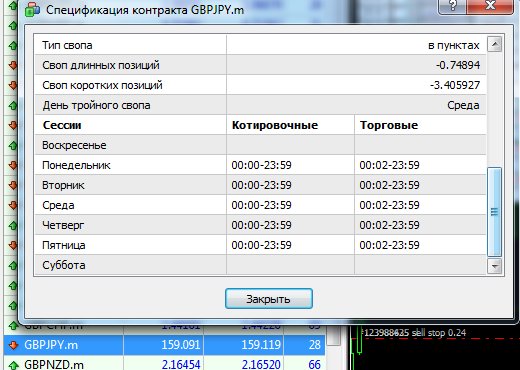Select GBPJPY.m in Market Watch
The width and height of the screenshot is (520, 370).
(51, 345)
